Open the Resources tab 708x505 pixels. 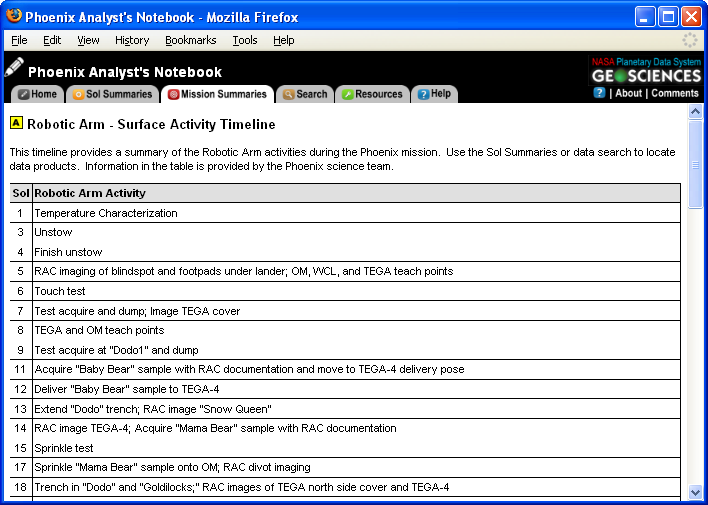tap(372, 94)
